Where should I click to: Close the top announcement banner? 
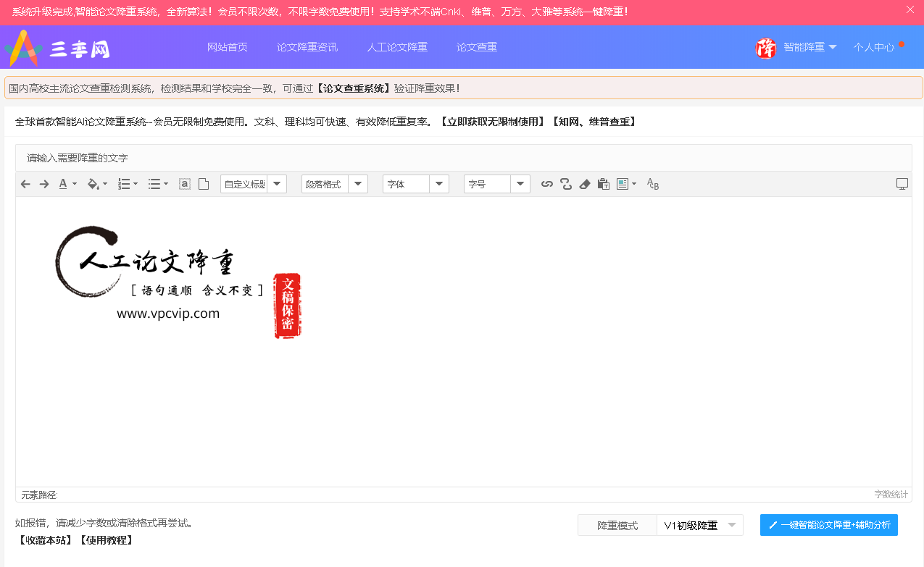click(x=910, y=10)
